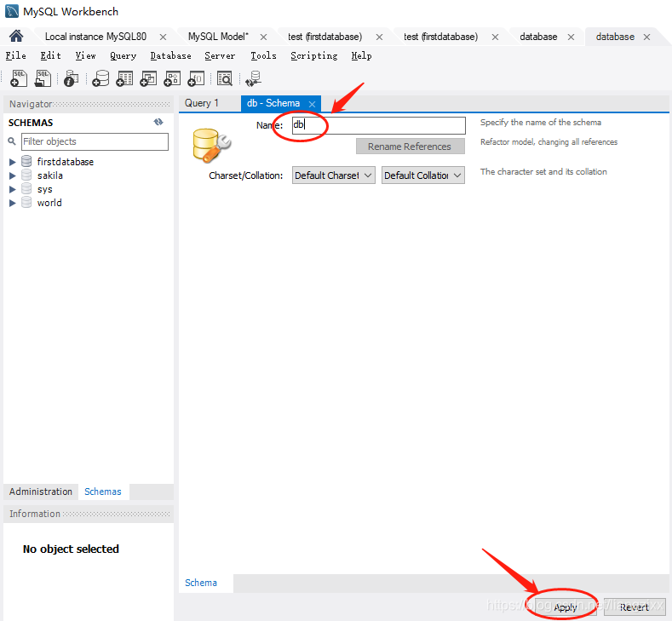This screenshot has height=621, width=672.
Task: Switch to second test (firstdatabase) tab
Action: point(440,37)
